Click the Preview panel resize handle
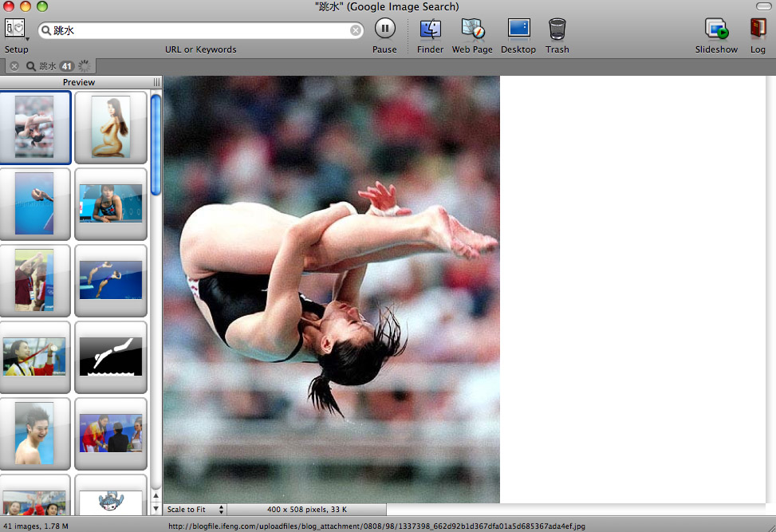776x532 pixels. pyautogui.click(x=157, y=82)
